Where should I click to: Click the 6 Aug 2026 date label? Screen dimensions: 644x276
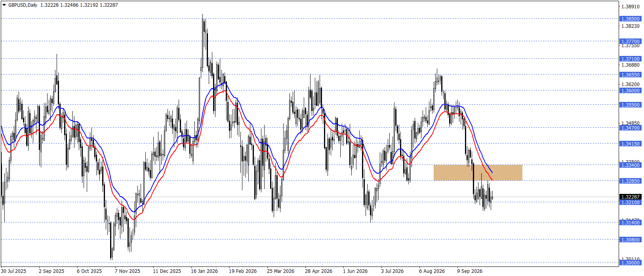tap(432, 271)
